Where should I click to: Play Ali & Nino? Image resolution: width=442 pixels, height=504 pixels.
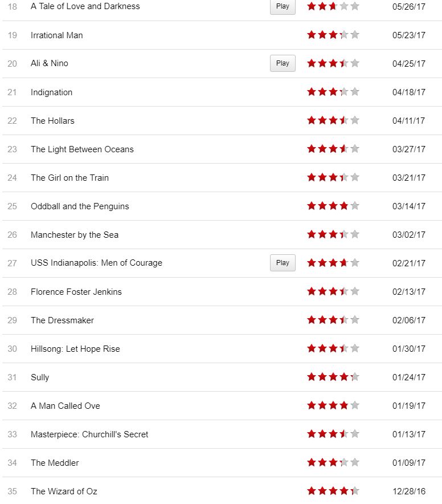(283, 63)
